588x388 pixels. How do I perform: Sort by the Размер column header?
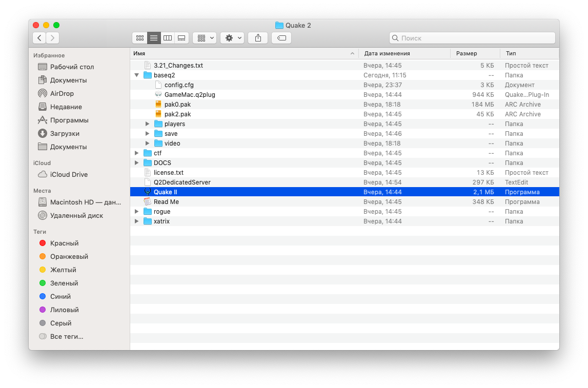[475, 54]
